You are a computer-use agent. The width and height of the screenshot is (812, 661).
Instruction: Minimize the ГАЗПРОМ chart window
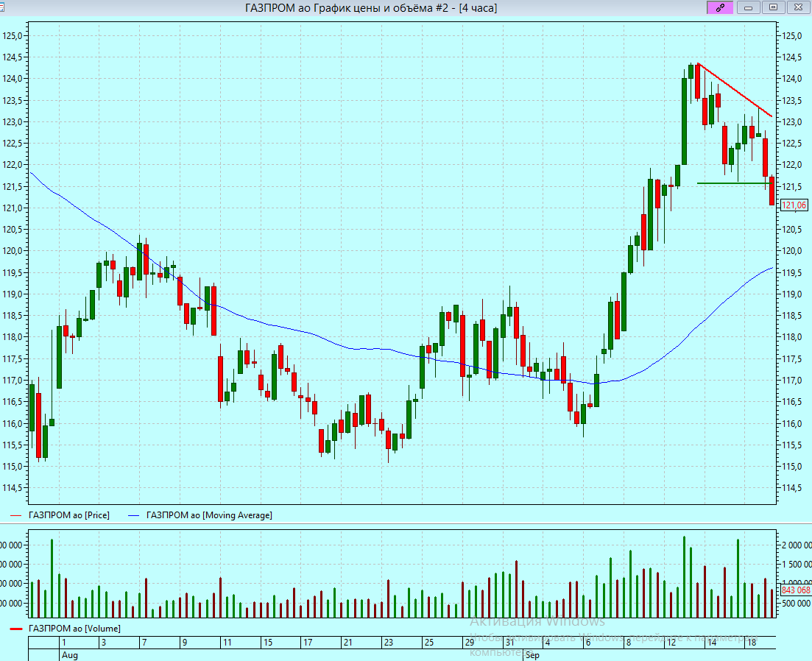click(748, 7)
